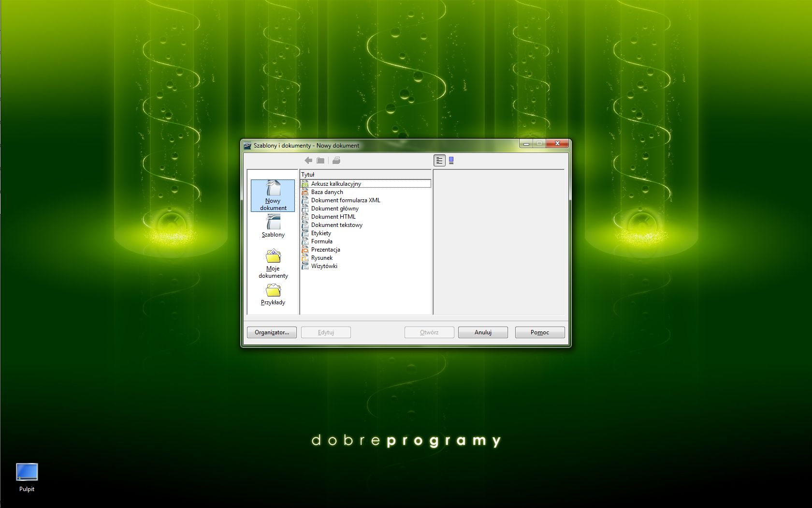Click the Dokument HTML icon
The height and width of the screenshot is (508, 812).
(x=305, y=217)
